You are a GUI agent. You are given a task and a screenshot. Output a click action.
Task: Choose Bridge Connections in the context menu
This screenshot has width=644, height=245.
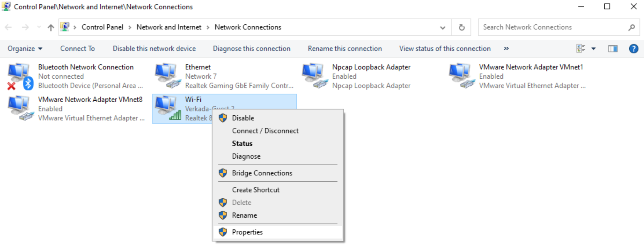coord(262,173)
